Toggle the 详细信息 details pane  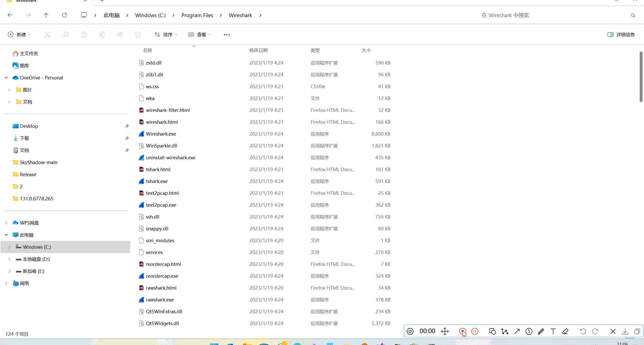click(621, 34)
